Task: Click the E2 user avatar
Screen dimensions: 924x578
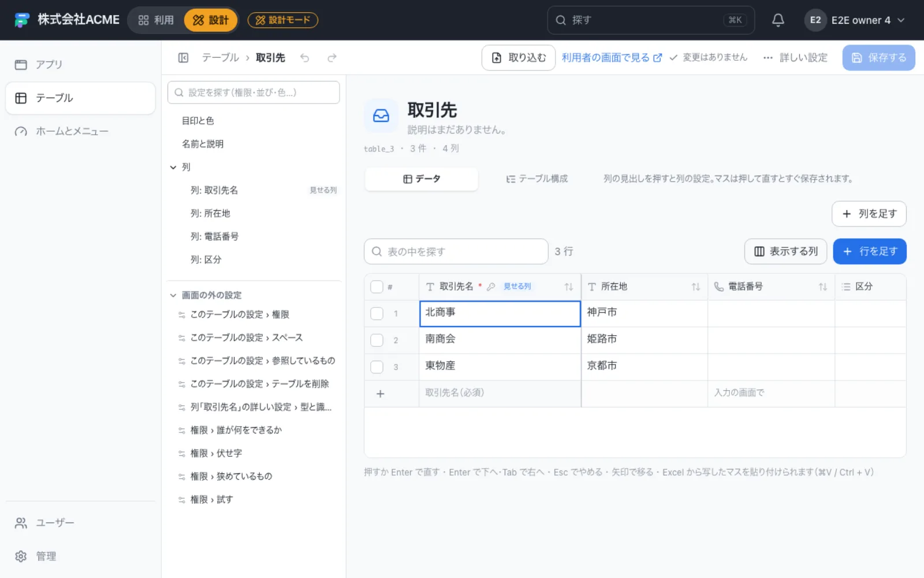Action: (x=815, y=20)
